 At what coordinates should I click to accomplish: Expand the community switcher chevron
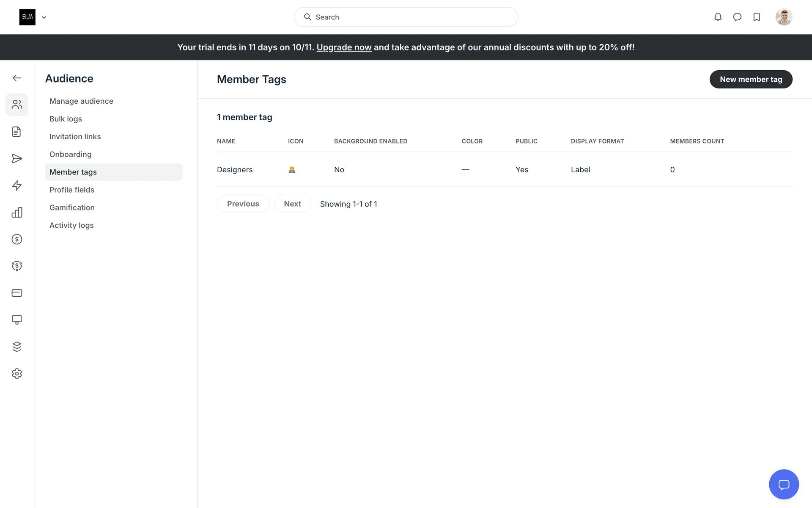44,17
